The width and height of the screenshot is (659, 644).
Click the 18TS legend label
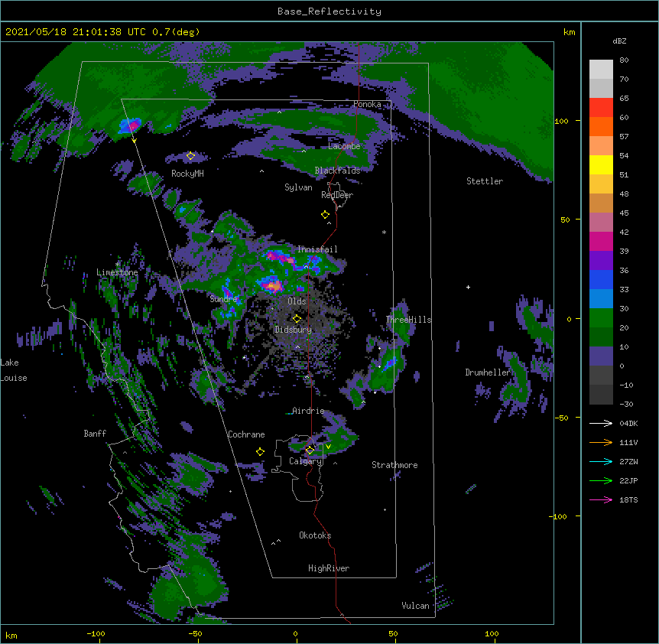(628, 499)
